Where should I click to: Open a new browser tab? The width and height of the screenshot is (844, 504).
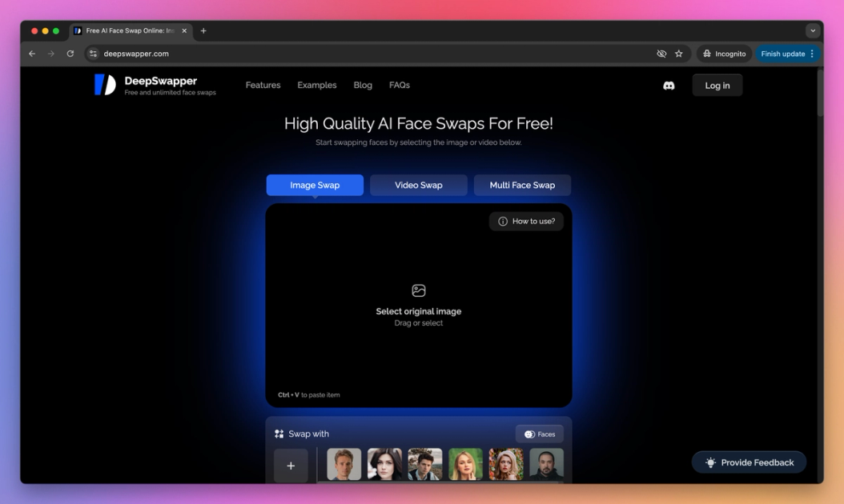pos(203,31)
